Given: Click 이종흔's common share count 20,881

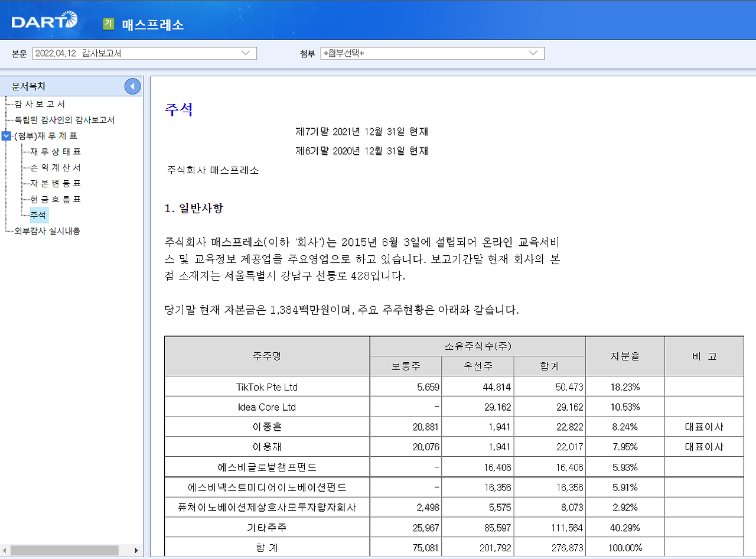Looking at the screenshot, I should coord(425,428).
